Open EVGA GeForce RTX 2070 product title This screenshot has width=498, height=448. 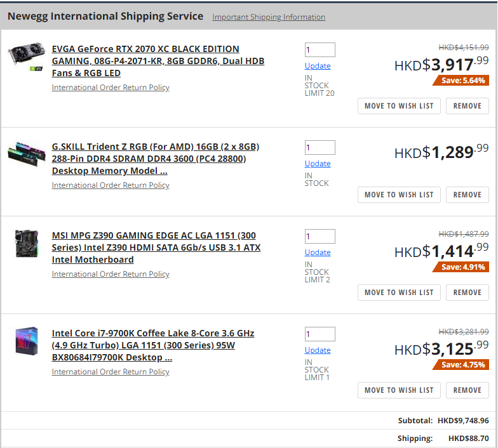[158, 61]
